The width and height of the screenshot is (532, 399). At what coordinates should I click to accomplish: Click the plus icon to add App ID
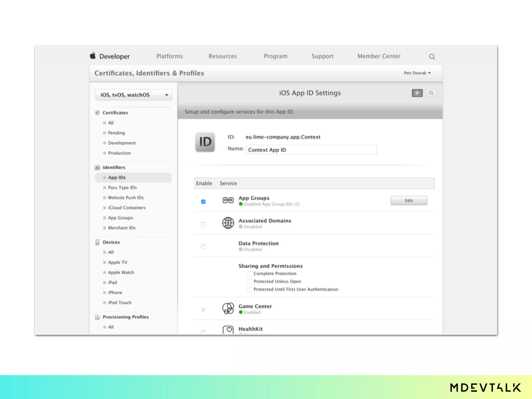(417, 93)
